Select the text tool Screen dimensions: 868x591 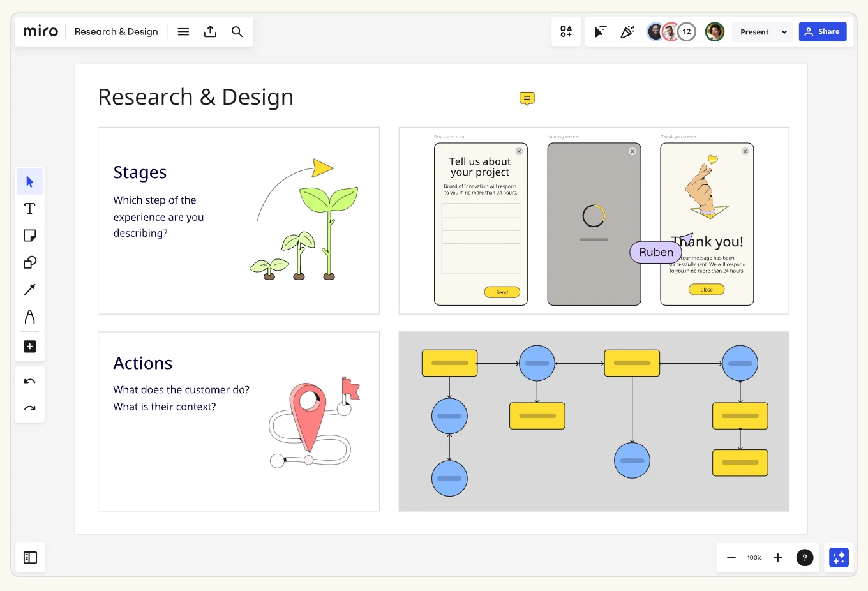(29, 208)
